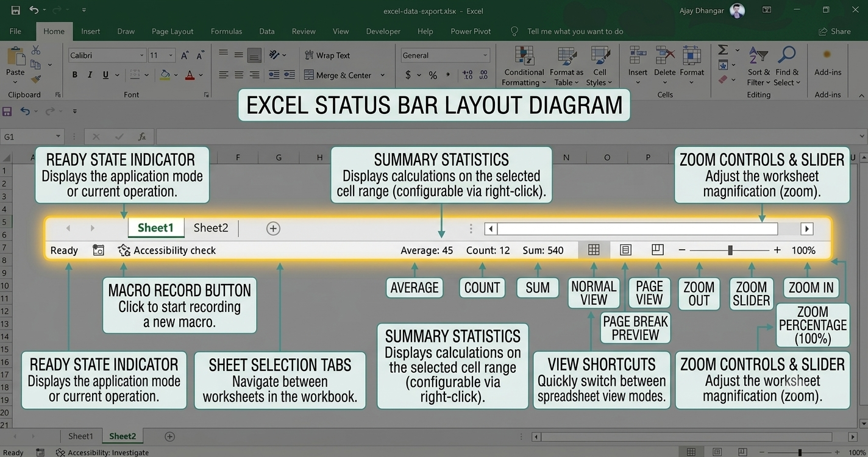Open the Add-ins button

[828, 62]
